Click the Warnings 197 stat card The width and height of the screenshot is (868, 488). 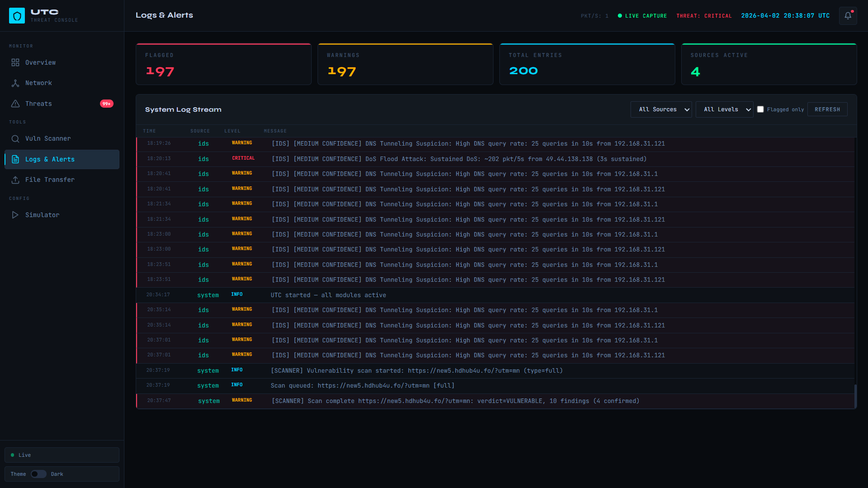(x=405, y=64)
